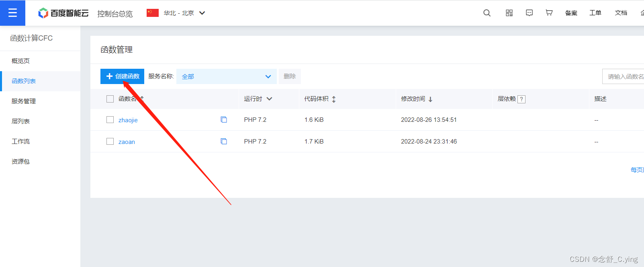This screenshot has height=267, width=644.
Task: Click the 2022-08-24 23:31:46 timestamp
Action: 429,142
